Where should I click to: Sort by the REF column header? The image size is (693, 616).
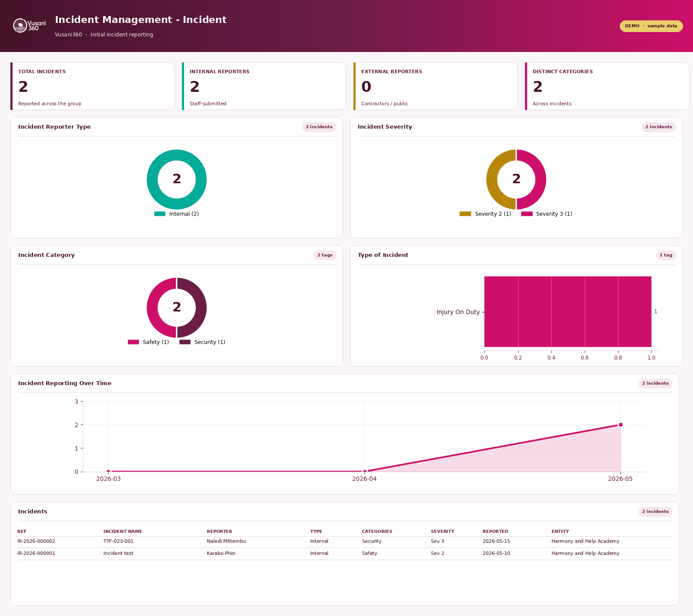tap(22, 531)
